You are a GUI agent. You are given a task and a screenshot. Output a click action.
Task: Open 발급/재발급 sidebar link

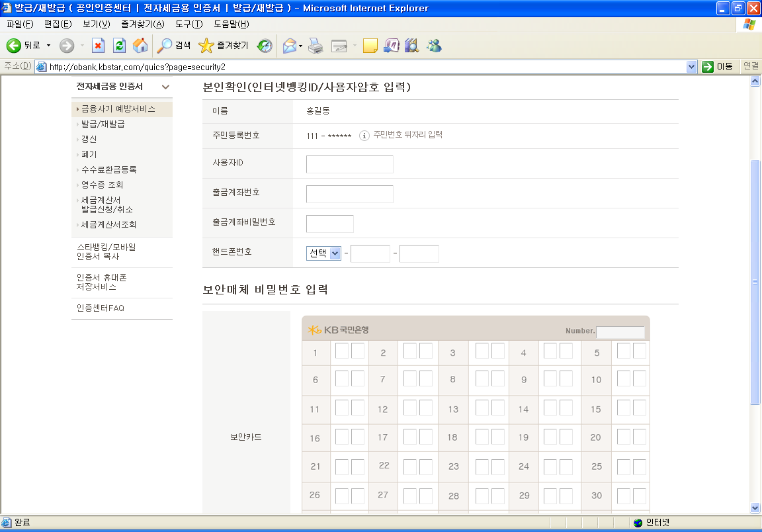[103, 124]
